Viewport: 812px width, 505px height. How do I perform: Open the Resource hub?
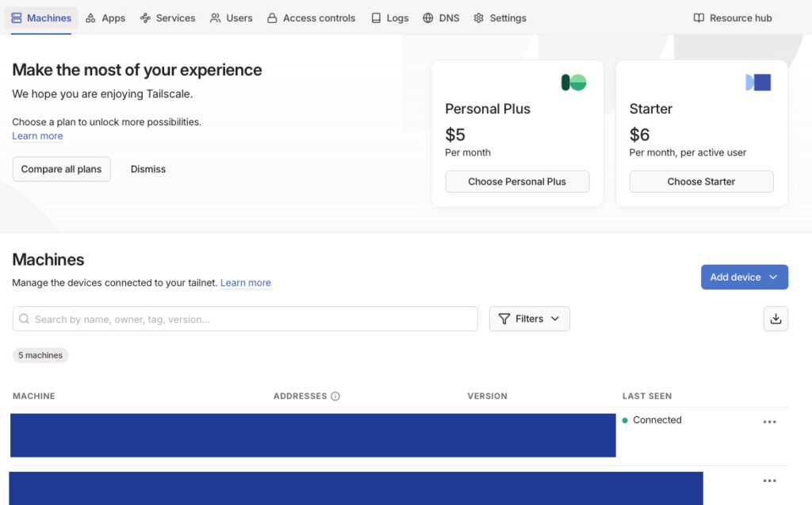coord(732,18)
